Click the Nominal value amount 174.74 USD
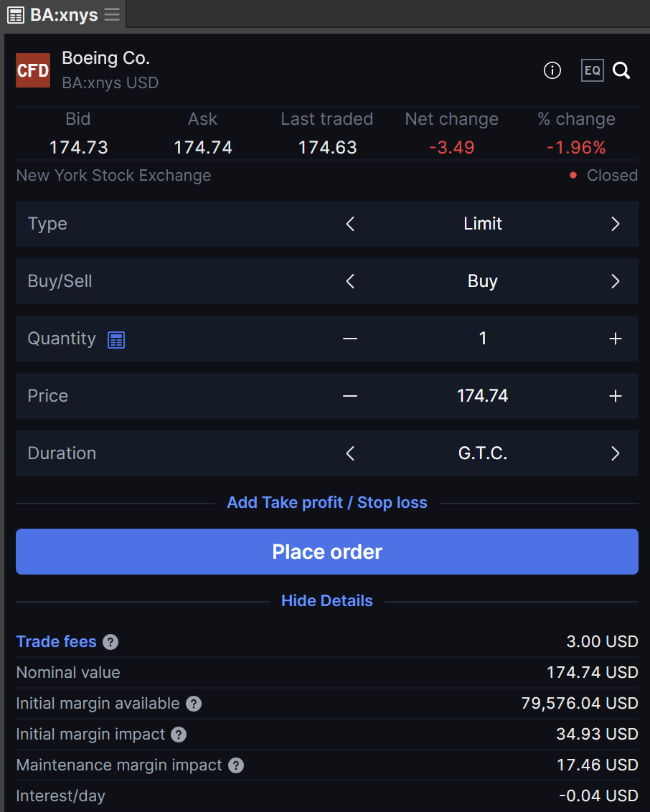The width and height of the screenshot is (650, 812). pos(593,673)
